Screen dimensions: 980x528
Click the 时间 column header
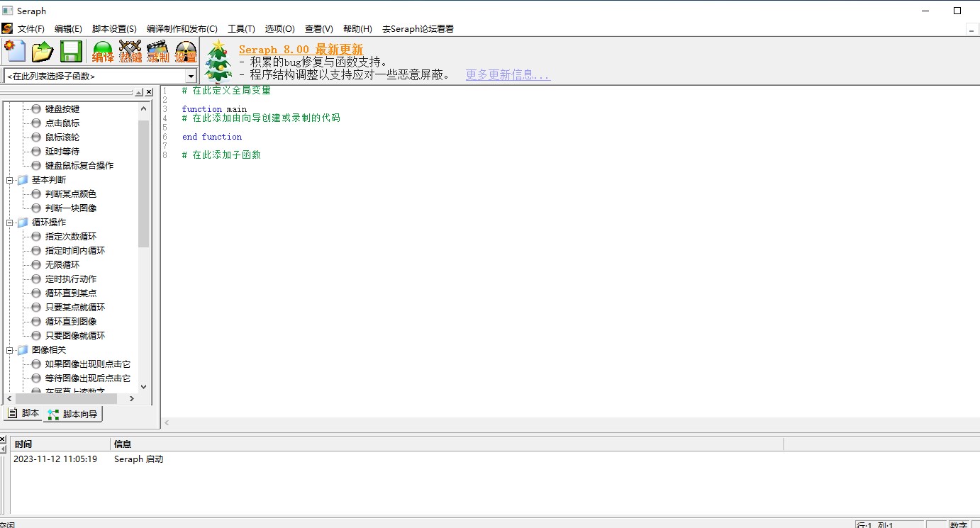coord(61,444)
